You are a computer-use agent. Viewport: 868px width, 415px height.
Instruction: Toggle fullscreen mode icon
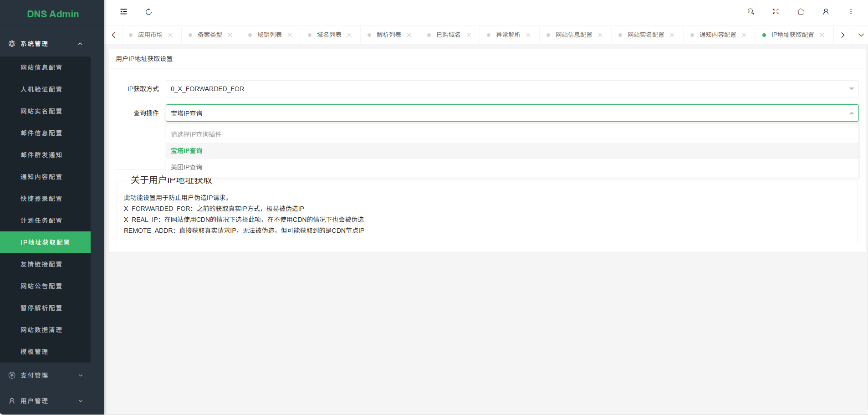tap(776, 12)
